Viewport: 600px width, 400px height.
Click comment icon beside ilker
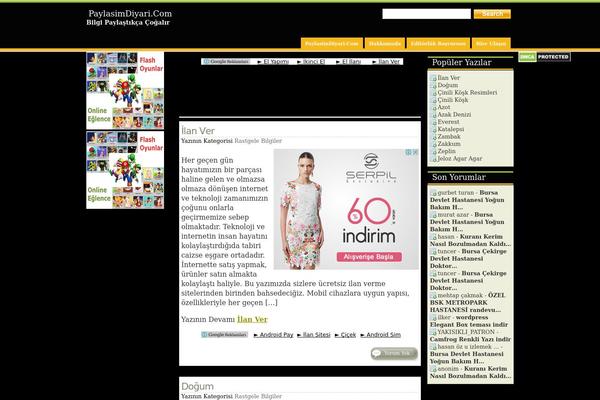[433, 318]
